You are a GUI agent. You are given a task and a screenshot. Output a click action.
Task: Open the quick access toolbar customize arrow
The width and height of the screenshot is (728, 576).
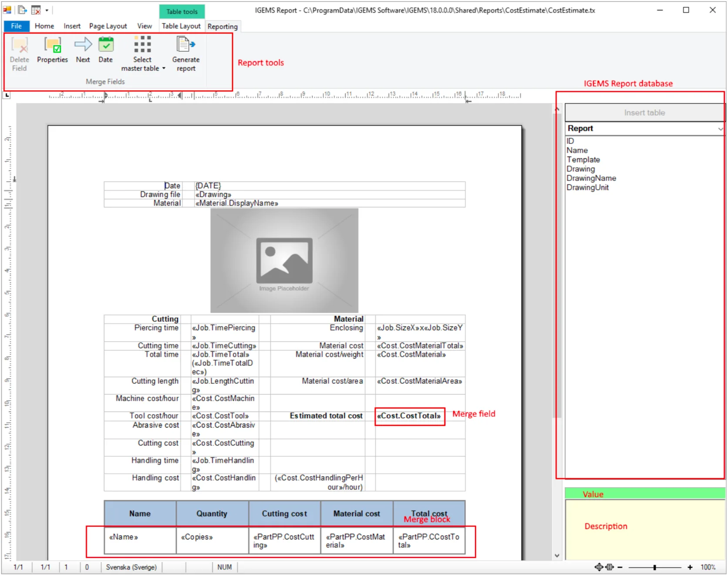(x=47, y=10)
